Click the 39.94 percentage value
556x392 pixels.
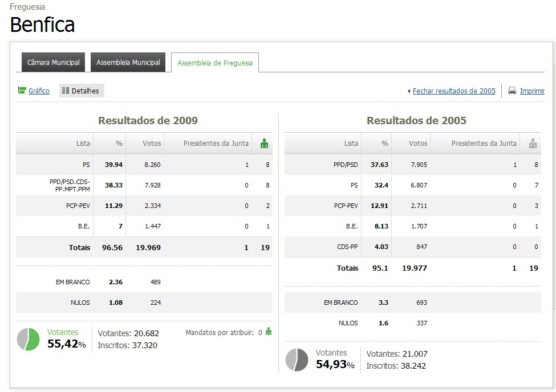tap(113, 165)
